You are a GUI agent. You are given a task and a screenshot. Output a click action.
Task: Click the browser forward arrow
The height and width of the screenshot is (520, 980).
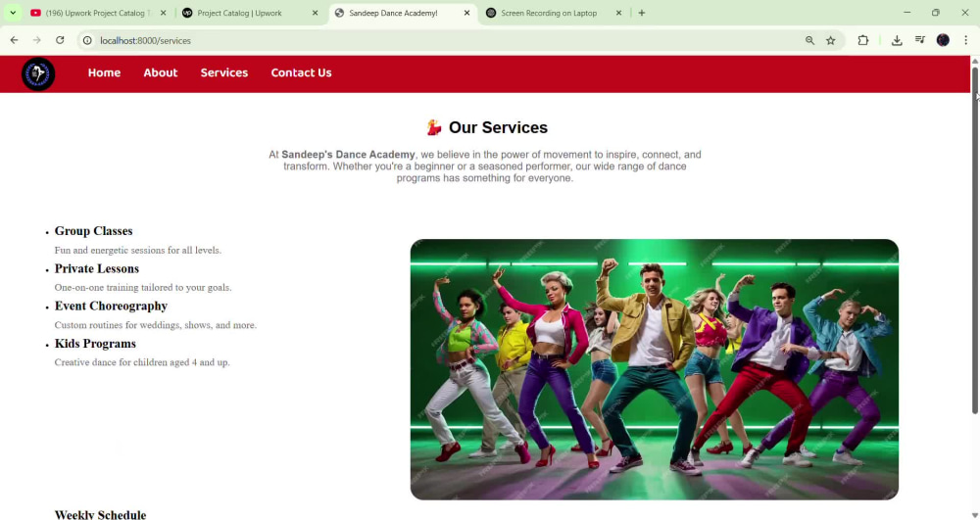point(37,40)
